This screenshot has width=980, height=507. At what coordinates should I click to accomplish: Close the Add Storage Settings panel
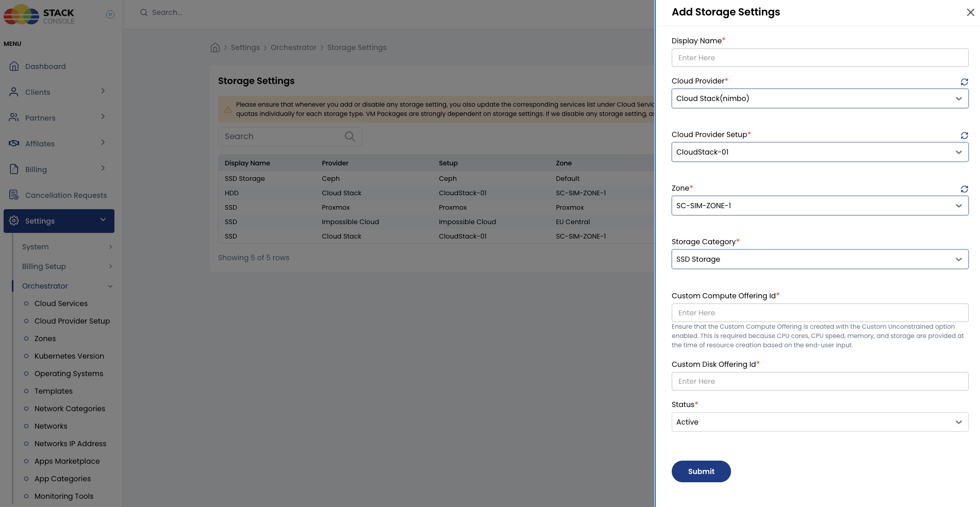[x=970, y=12]
